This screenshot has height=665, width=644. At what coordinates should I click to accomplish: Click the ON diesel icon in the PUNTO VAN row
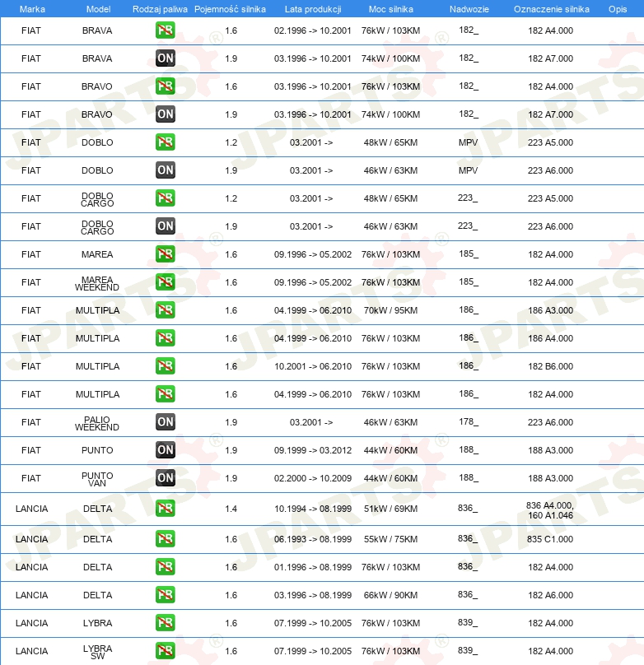tap(165, 478)
